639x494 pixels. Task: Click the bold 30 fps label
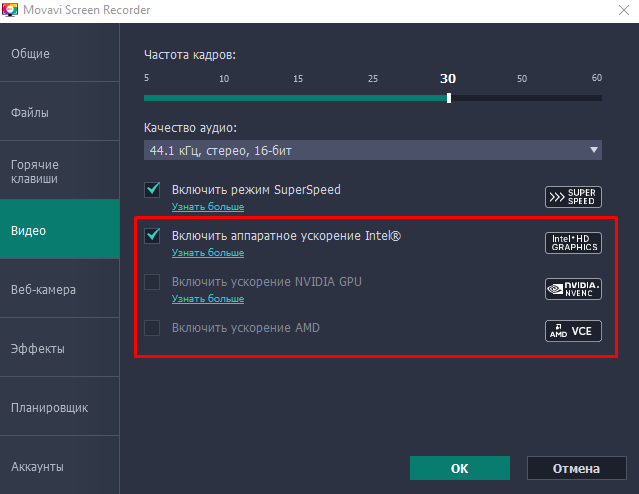448,78
